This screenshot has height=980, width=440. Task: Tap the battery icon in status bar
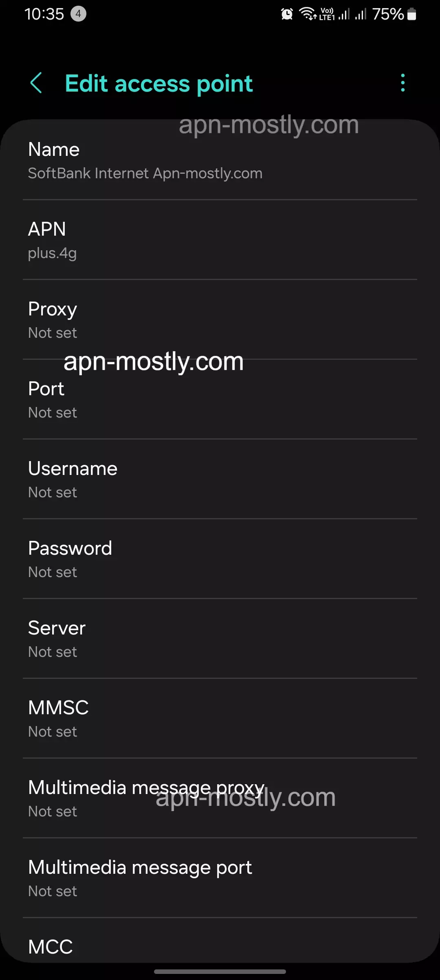[x=412, y=15]
